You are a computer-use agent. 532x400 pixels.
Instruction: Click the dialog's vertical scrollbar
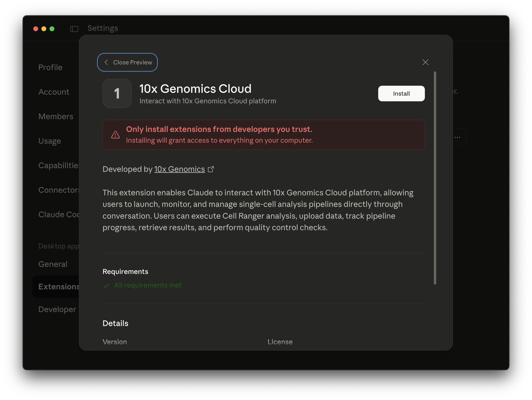tap(435, 178)
